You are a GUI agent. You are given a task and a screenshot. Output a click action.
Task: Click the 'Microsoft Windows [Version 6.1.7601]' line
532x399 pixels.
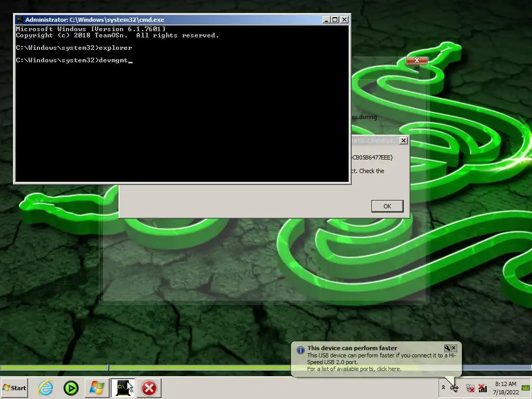click(x=90, y=29)
